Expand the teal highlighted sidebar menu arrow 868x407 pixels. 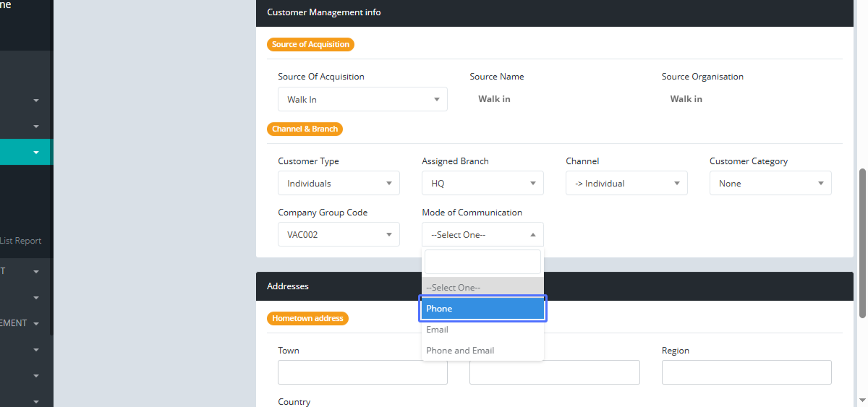click(36, 153)
